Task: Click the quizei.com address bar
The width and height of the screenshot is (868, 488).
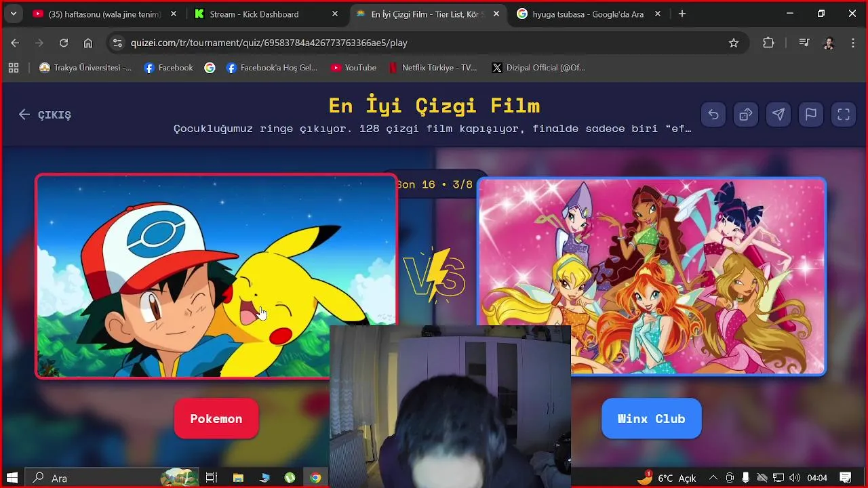Action: [x=427, y=43]
